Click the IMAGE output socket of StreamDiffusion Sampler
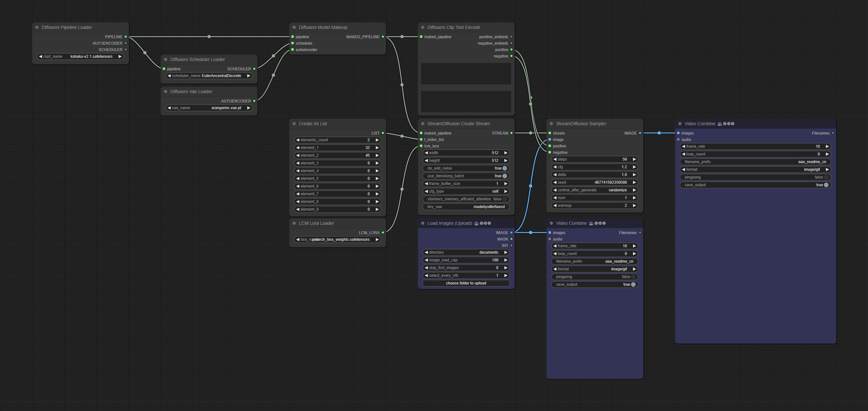The image size is (868, 411). (640, 133)
